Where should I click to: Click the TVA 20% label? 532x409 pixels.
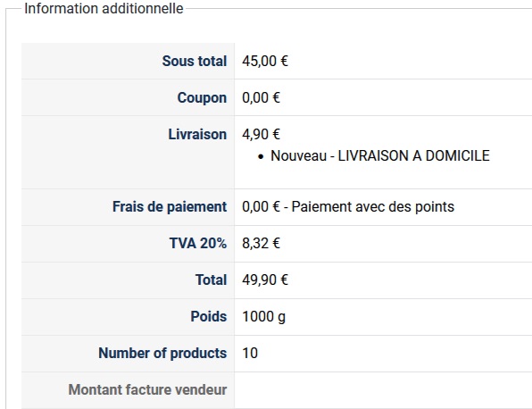pyautogui.click(x=198, y=244)
